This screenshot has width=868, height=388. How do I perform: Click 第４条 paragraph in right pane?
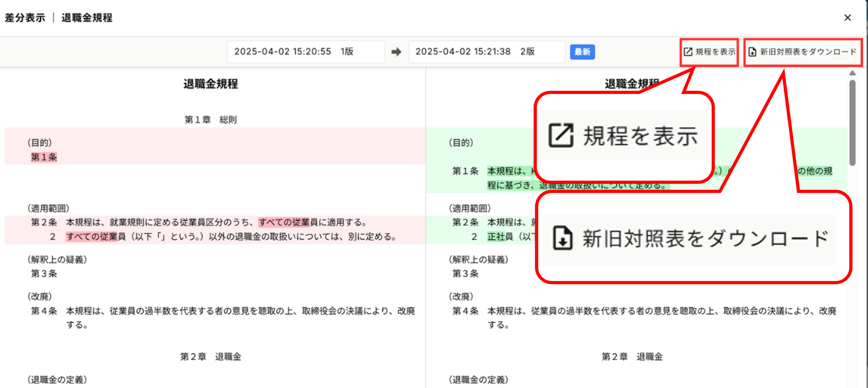(645, 318)
